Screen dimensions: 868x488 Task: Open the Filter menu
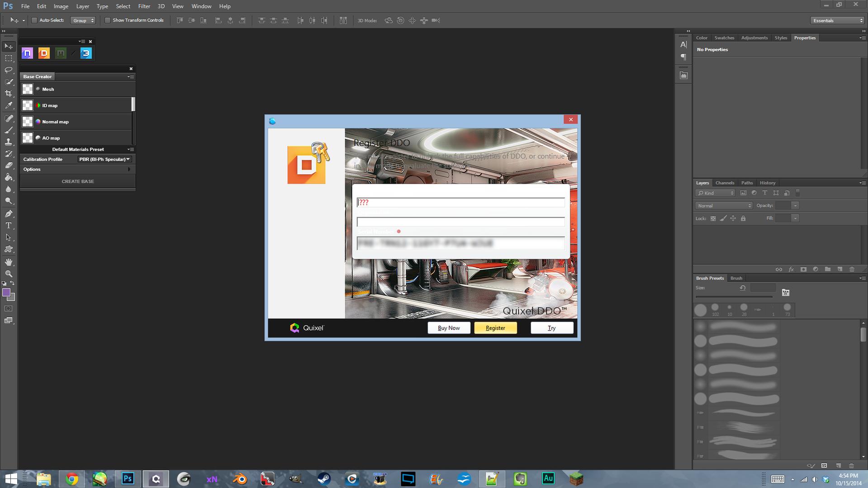(144, 6)
